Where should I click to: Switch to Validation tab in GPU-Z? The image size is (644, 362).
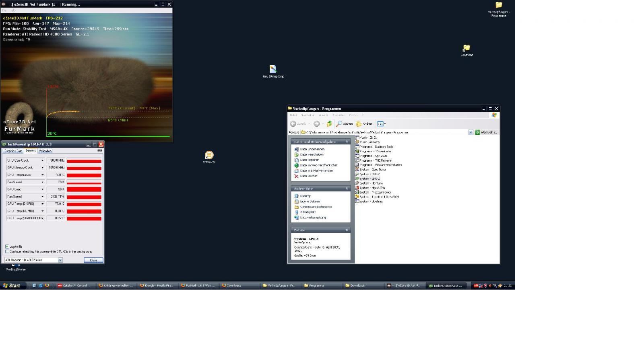(45, 151)
